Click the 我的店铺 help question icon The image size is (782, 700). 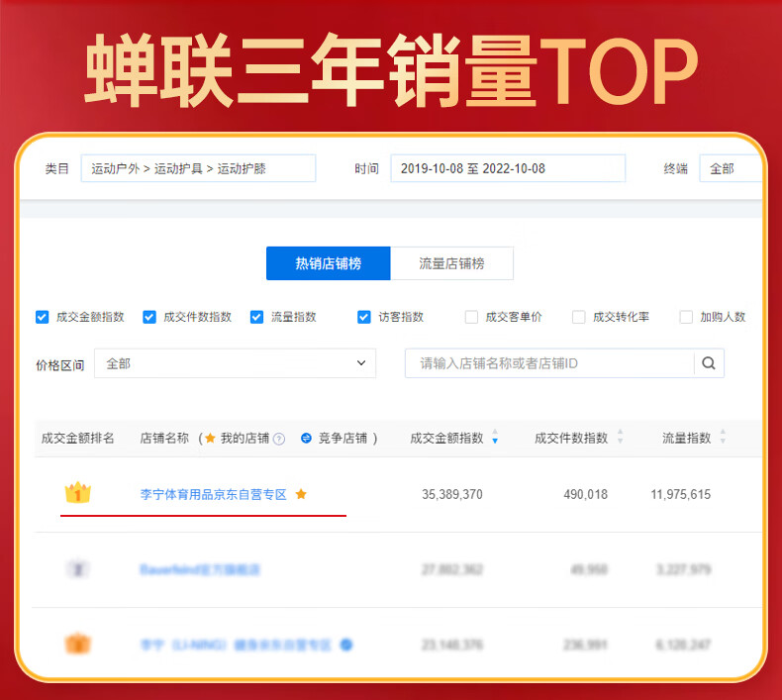[279, 439]
